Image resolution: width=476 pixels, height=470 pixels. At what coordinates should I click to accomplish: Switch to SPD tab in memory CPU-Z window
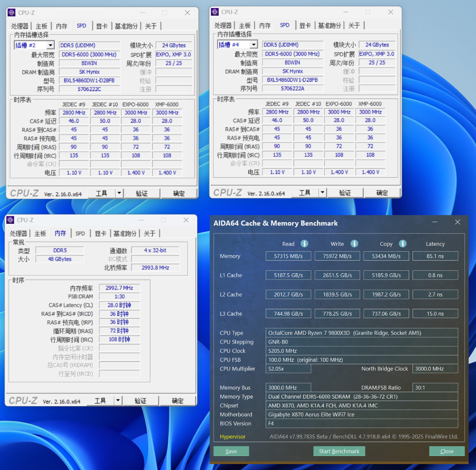coord(80,234)
